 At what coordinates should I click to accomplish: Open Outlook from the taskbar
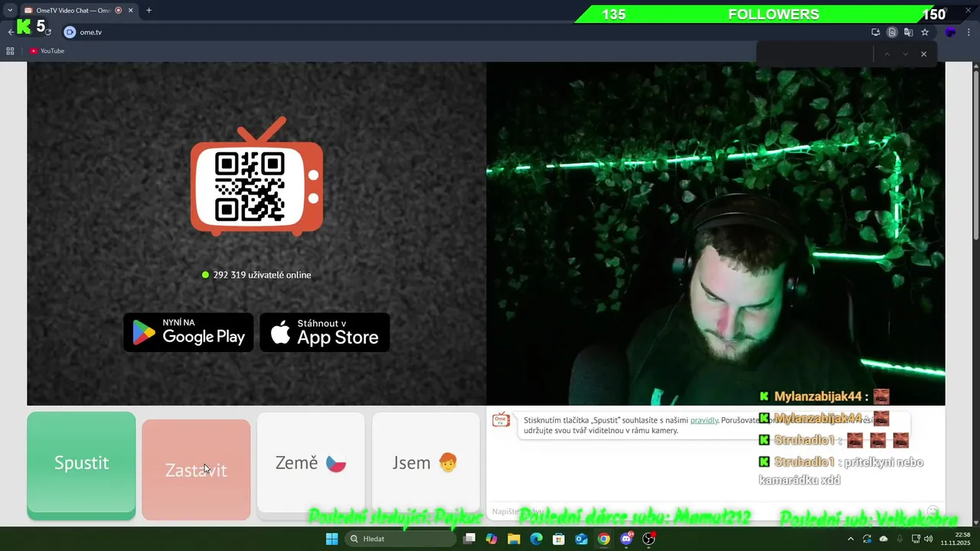[581, 539]
